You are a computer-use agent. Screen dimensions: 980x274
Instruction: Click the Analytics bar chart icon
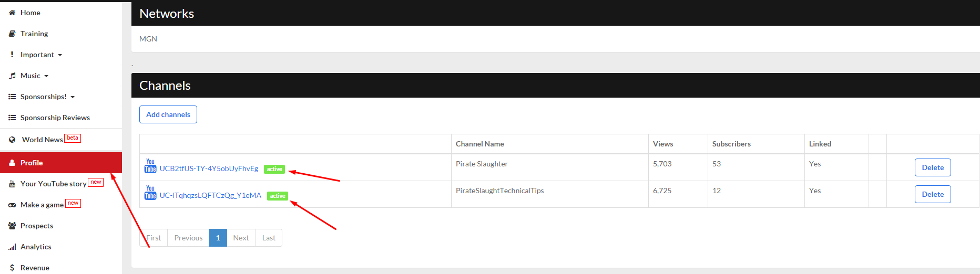(x=12, y=247)
